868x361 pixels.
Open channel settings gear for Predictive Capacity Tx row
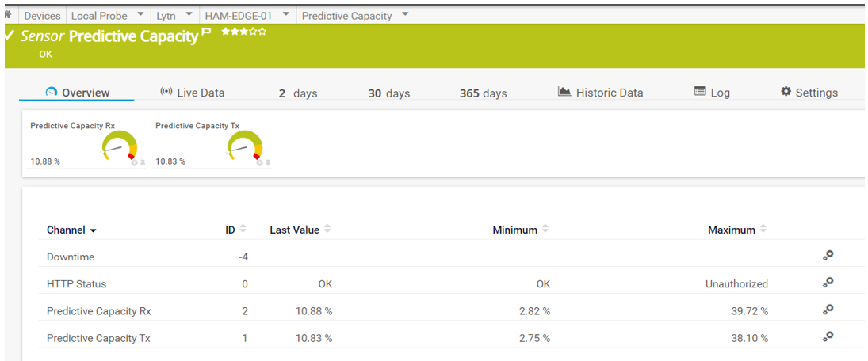coord(828,336)
